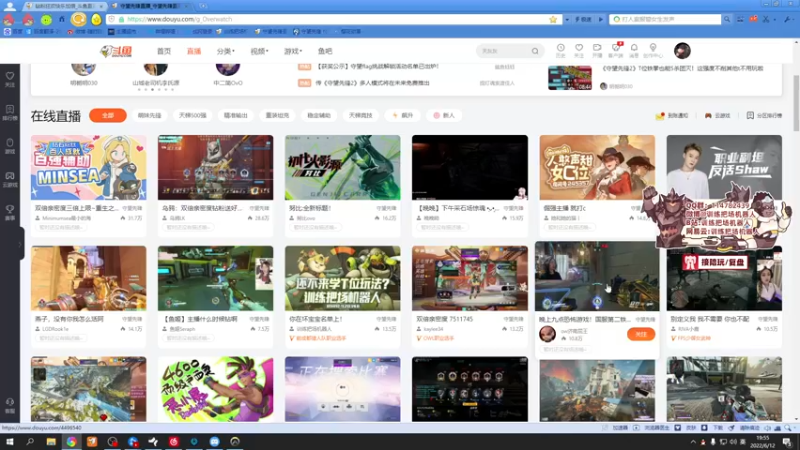
Task: Open Windows Start menu
Action: tap(10, 441)
